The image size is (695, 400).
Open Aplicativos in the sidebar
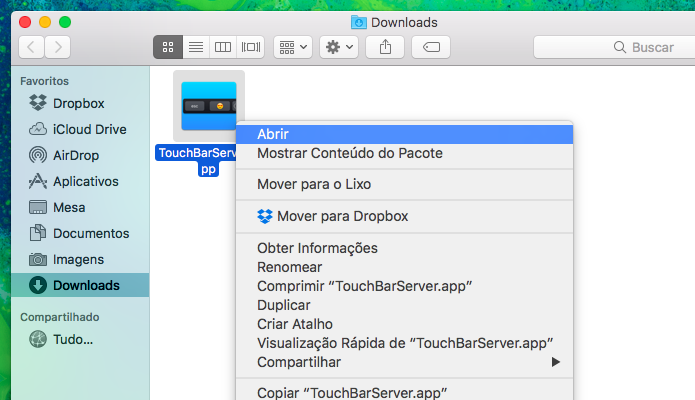click(x=80, y=181)
